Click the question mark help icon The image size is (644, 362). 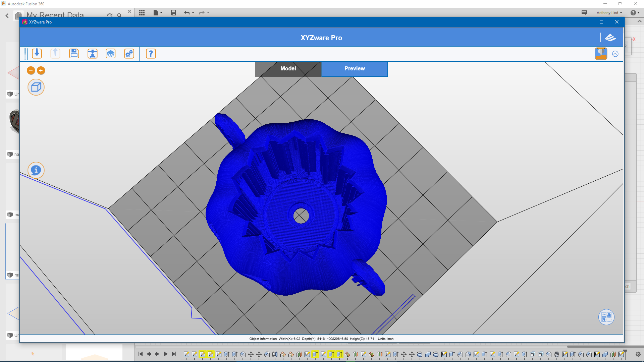[x=151, y=54]
